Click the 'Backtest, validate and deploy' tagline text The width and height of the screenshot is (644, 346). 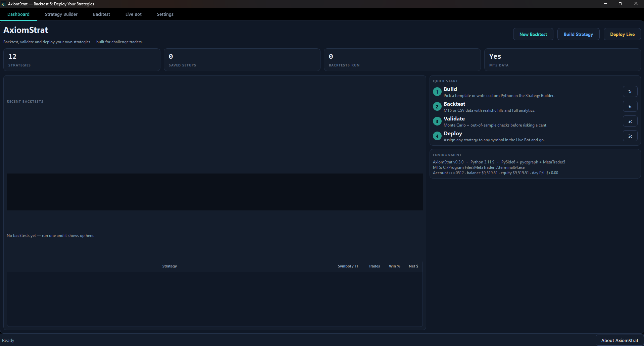pyautogui.click(x=73, y=42)
